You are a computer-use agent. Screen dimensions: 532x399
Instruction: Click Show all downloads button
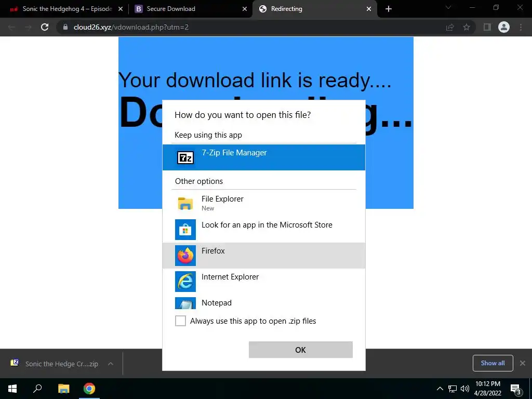[x=493, y=363]
